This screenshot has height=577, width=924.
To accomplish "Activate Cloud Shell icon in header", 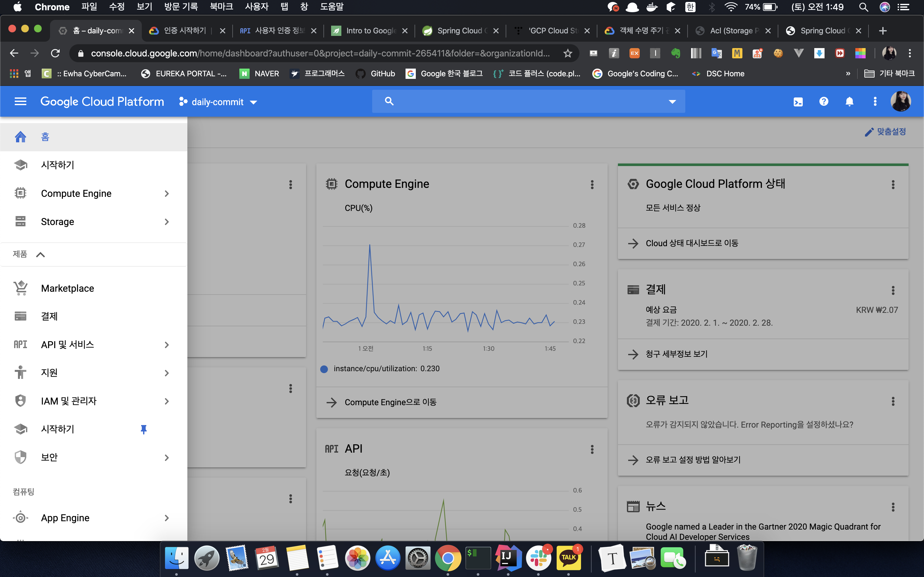I will pos(798,102).
